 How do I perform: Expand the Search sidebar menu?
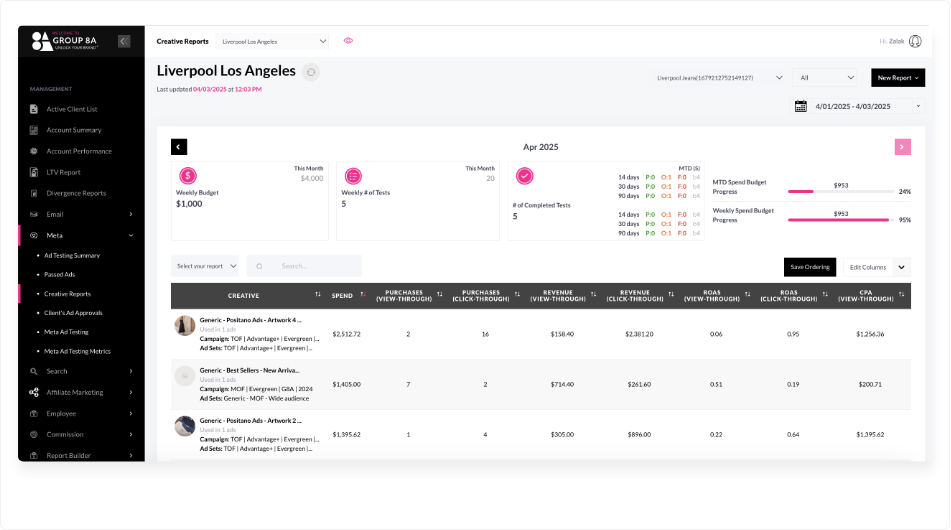(x=131, y=371)
